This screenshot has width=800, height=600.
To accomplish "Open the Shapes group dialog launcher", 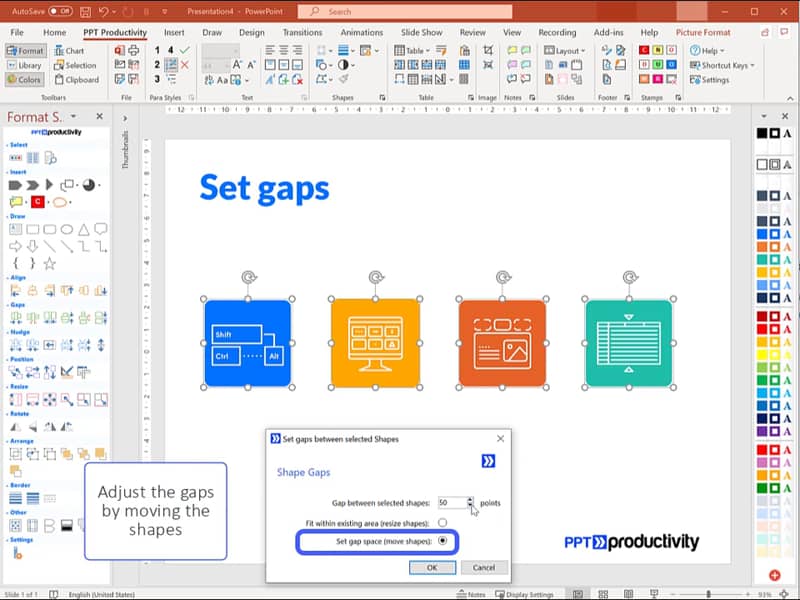I will 382,97.
